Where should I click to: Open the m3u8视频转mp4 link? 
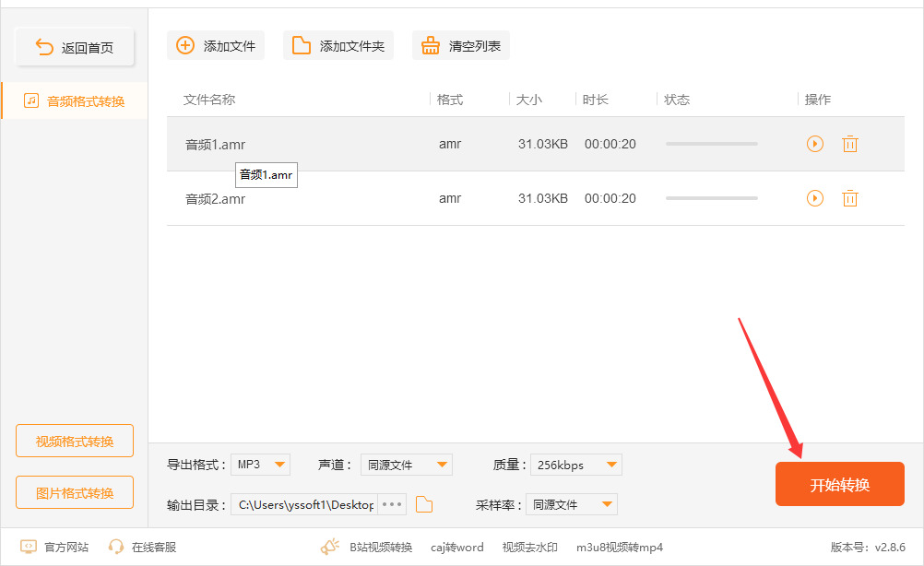tap(620, 548)
